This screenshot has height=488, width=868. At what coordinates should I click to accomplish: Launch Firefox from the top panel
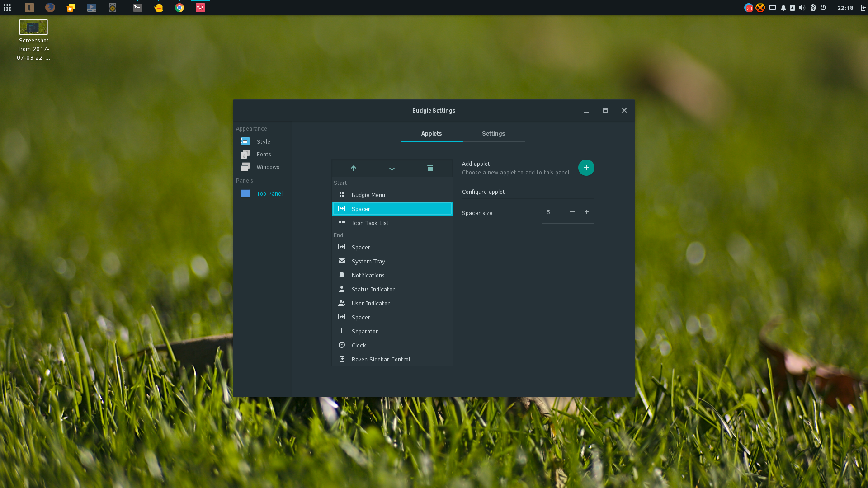click(x=50, y=8)
